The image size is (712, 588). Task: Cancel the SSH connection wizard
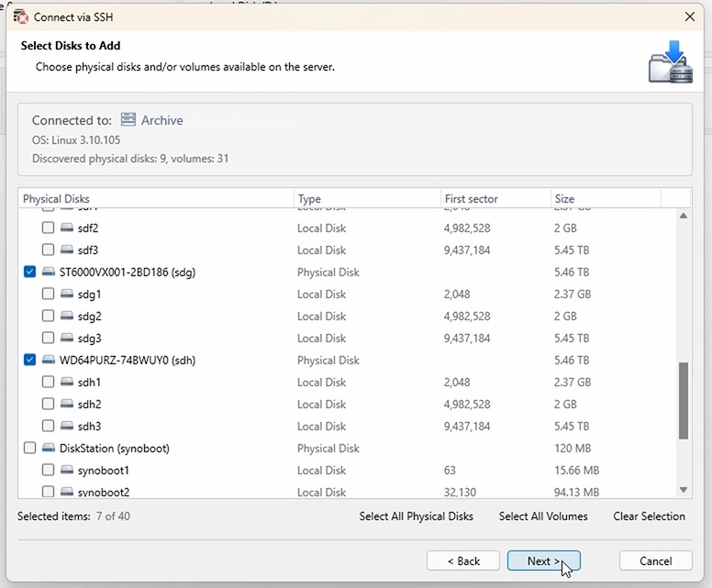click(655, 560)
